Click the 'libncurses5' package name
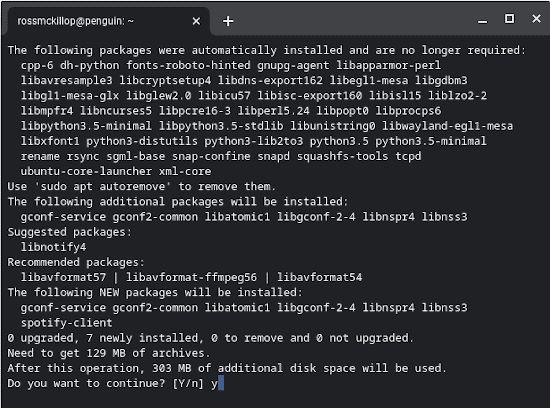This screenshot has height=408, width=550. 116,111
